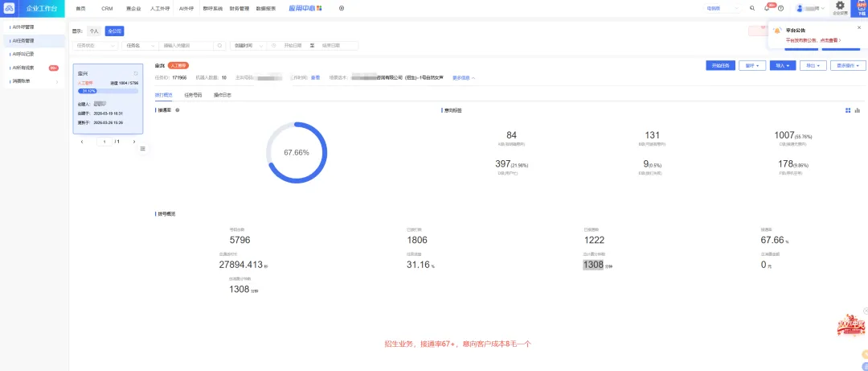Select the 全公司 display toggle
The width and height of the screenshot is (868, 371).
[x=115, y=31]
